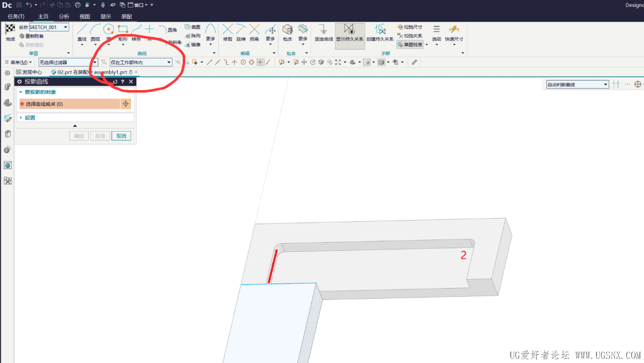Select the Corner (拐角) tool
644x363 pixels.
255,32
